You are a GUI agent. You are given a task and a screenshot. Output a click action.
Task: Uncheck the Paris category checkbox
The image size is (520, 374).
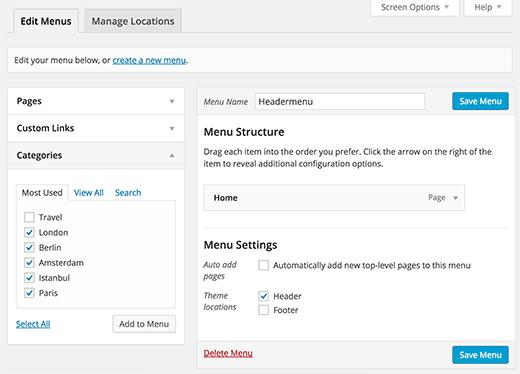pyautogui.click(x=29, y=293)
